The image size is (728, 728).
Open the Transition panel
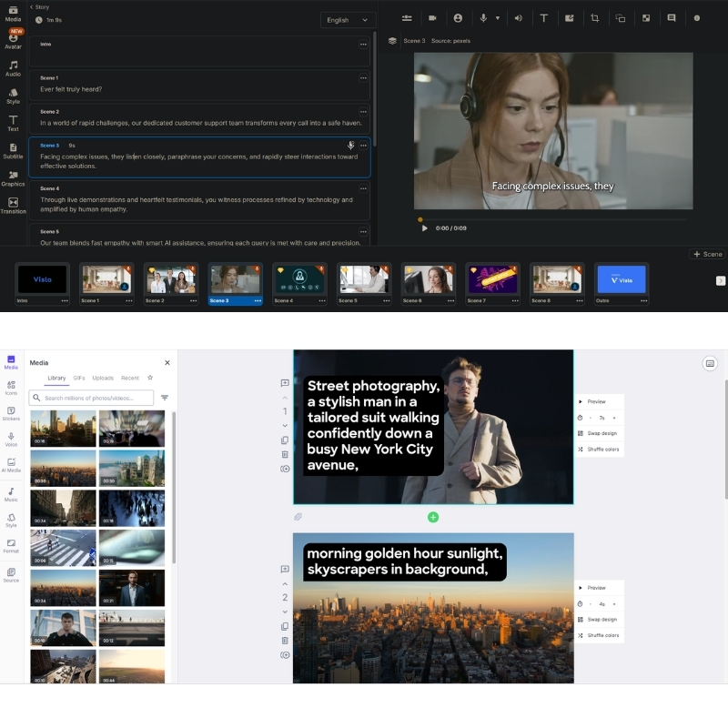pos(12,204)
